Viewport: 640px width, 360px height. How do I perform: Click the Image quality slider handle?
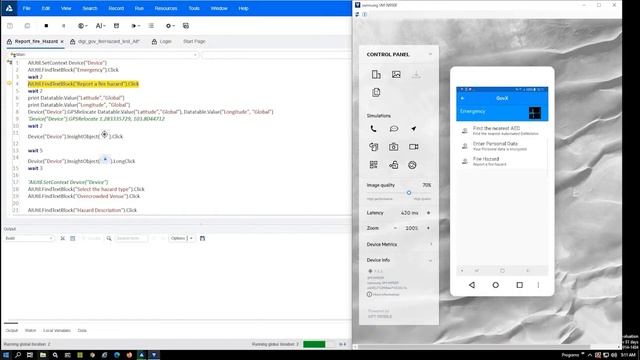click(x=409, y=193)
